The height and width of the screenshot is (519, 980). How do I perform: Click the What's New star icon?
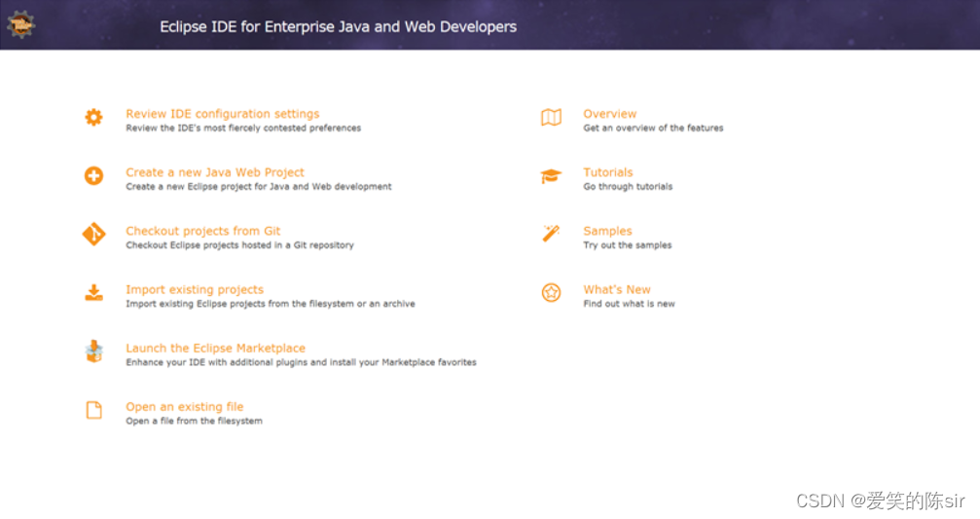pyautogui.click(x=551, y=293)
